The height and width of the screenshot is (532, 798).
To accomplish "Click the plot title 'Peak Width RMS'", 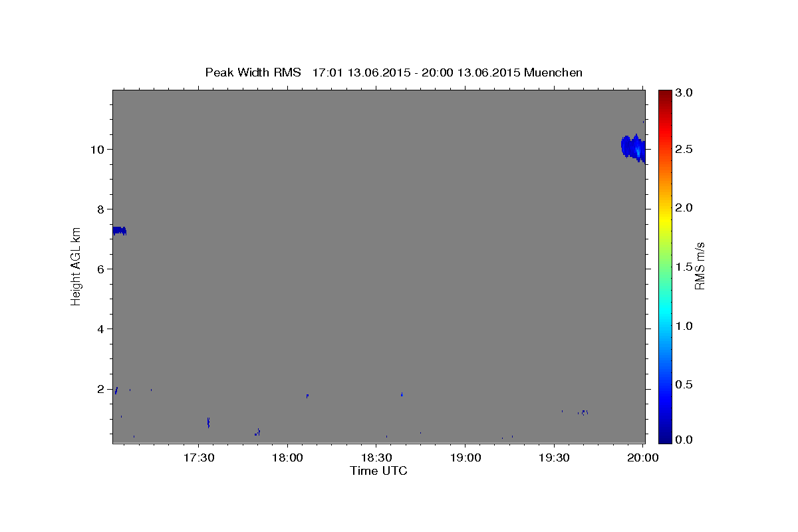I will pos(253,72).
